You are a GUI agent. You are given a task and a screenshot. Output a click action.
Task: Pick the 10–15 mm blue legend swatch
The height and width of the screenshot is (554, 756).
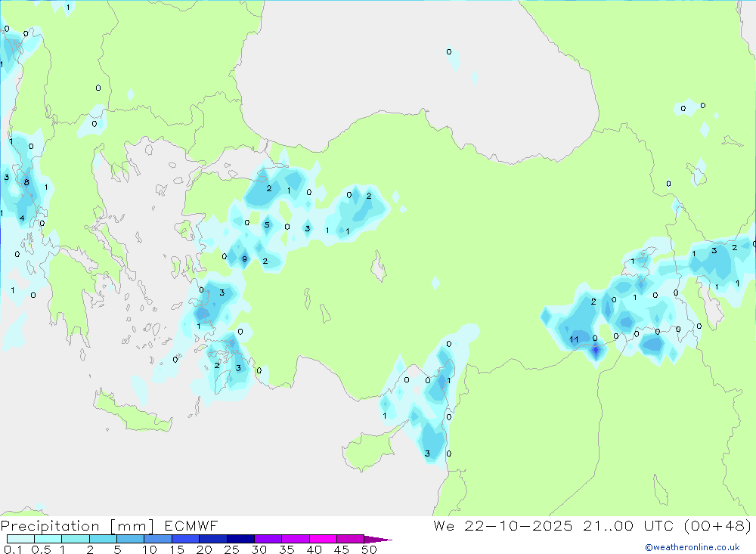coord(158,539)
